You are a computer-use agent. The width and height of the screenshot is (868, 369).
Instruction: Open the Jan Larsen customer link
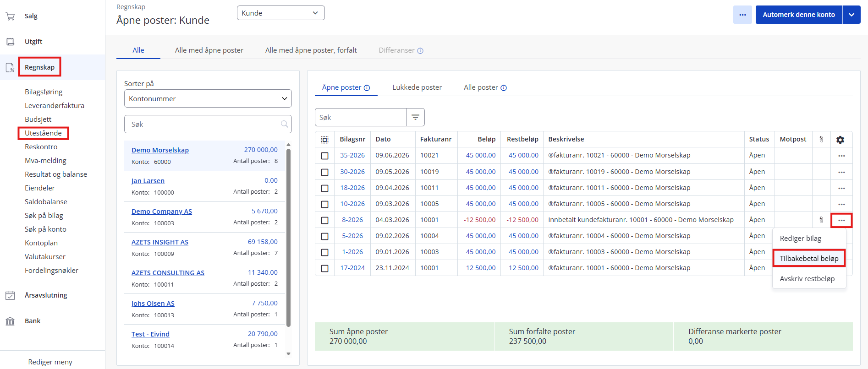(x=148, y=181)
